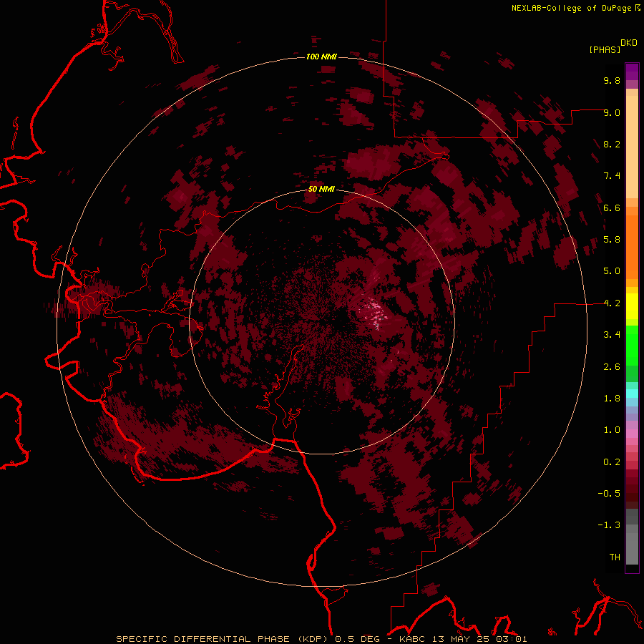Select the 8.2 value on the color scale
Viewport: 644px width, 644px height.
(612, 144)
